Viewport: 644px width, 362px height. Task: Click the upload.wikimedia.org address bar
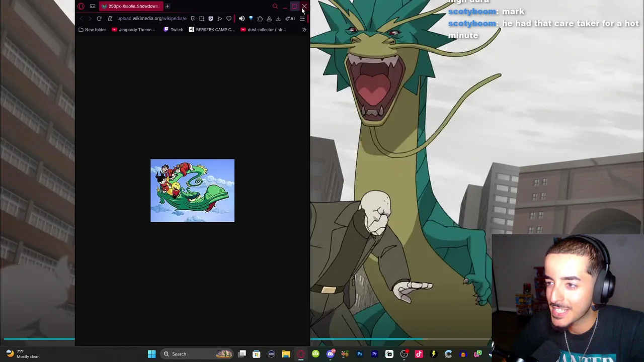point(151,19)
